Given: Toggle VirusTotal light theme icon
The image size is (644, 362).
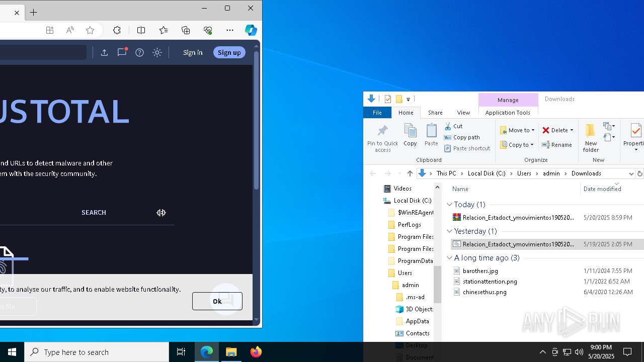Looking at the screenshot, I should [x=157, y=52].
